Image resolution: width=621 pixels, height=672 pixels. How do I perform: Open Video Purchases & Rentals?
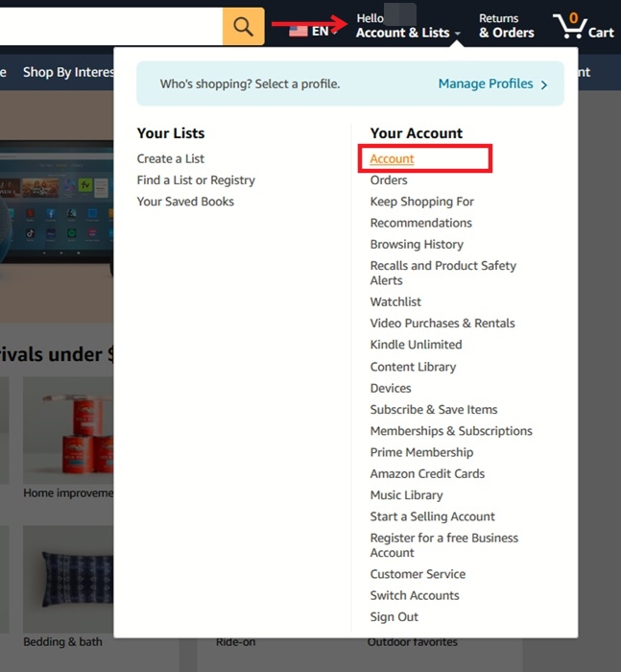click(442, 324)
